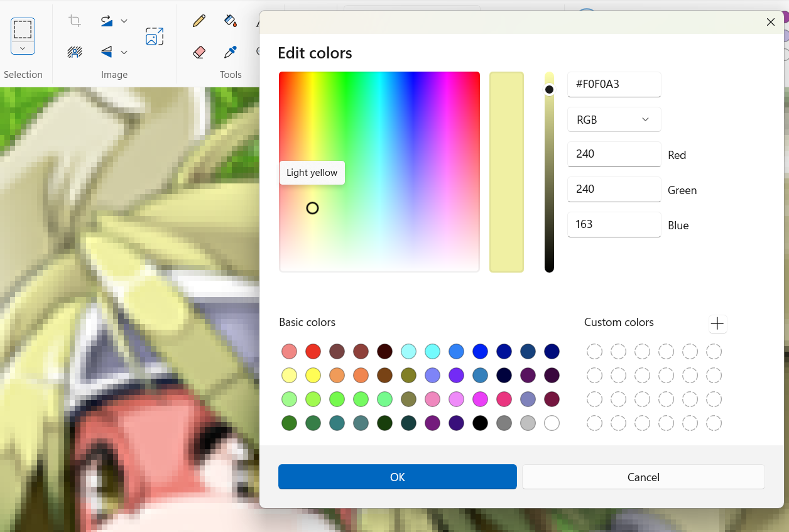Add current color to Custom colors with plus
The image size is (789, 532).
tap(717, 324)
